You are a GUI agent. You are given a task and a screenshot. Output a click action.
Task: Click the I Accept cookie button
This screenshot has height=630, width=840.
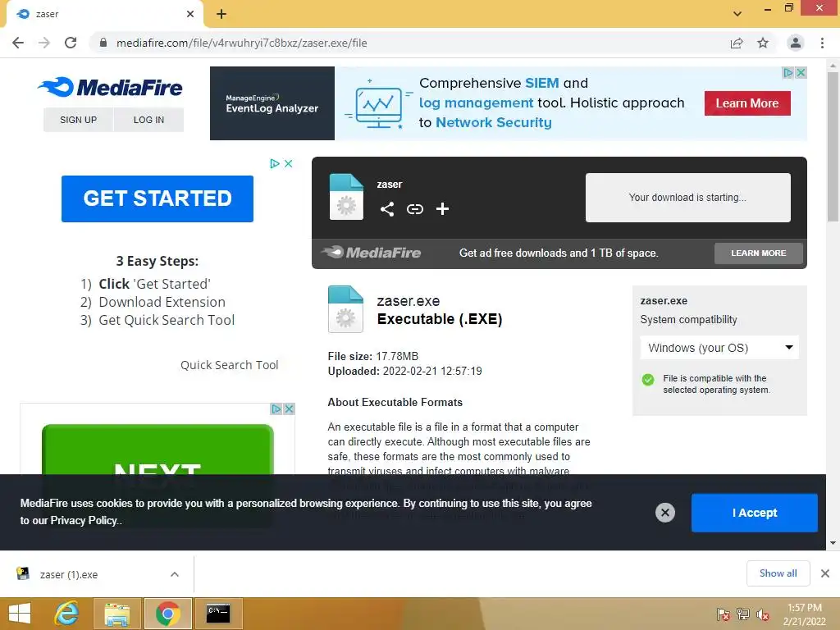click(x=755, y=513)
